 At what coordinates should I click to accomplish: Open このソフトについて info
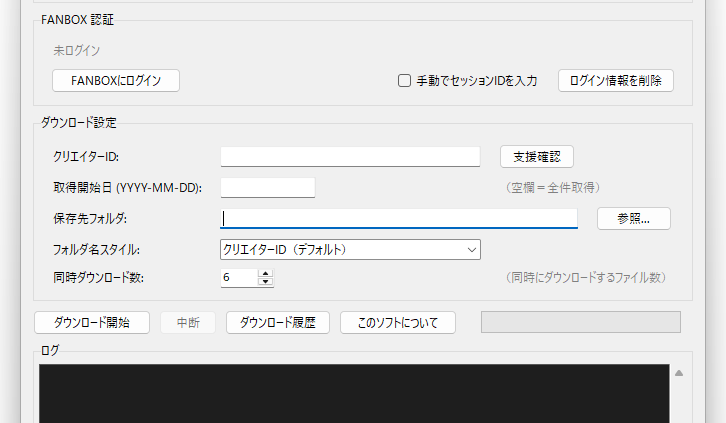(x=398, y=322)
